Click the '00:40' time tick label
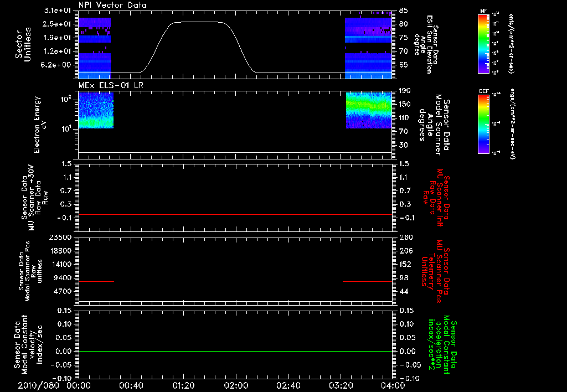This screenshot has height=392, width=567. click(x=131, y=385)
